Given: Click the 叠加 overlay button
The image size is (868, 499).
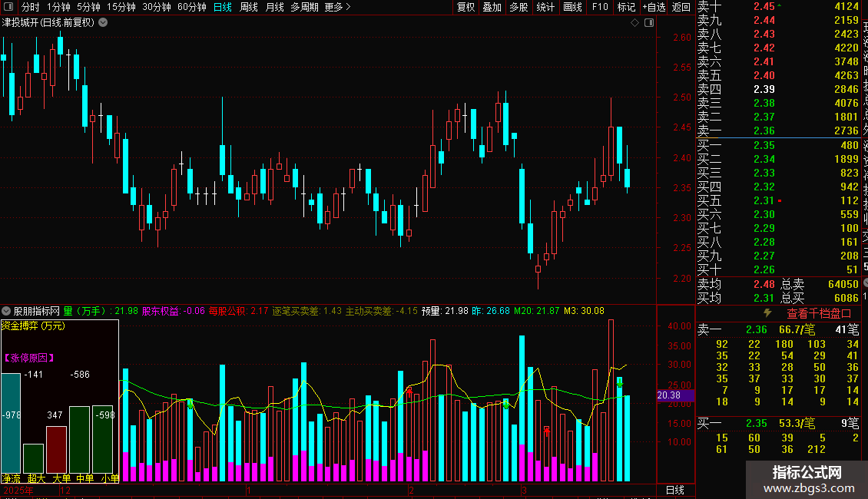Looking at the screenshot, I should 492,7.
